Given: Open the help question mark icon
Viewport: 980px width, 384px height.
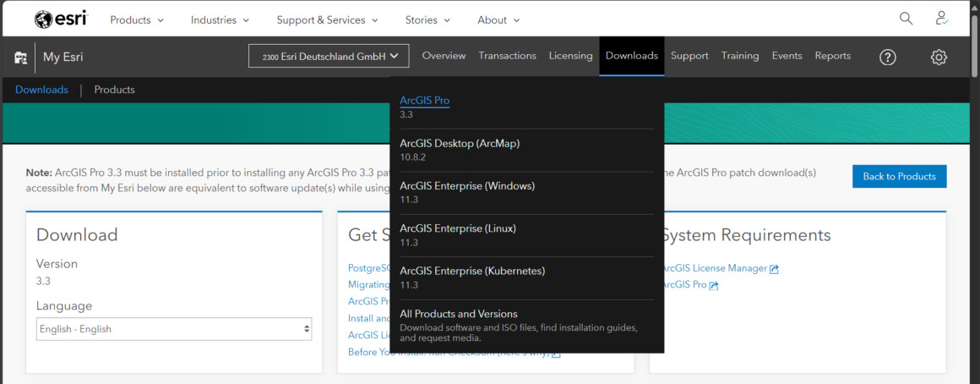Looking at the screenshot, I should 888,57.
